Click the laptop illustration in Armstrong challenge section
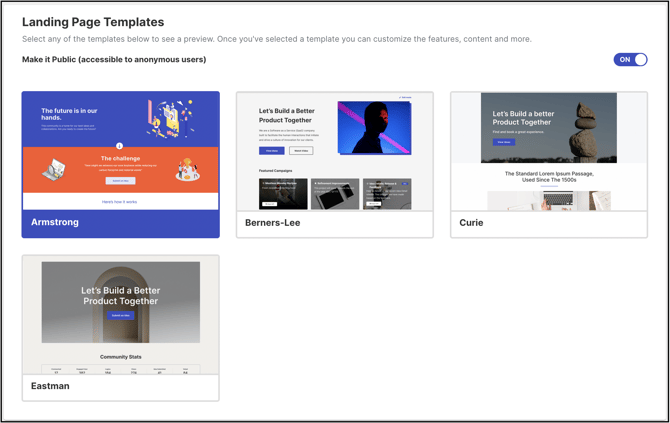 (55, 172)
